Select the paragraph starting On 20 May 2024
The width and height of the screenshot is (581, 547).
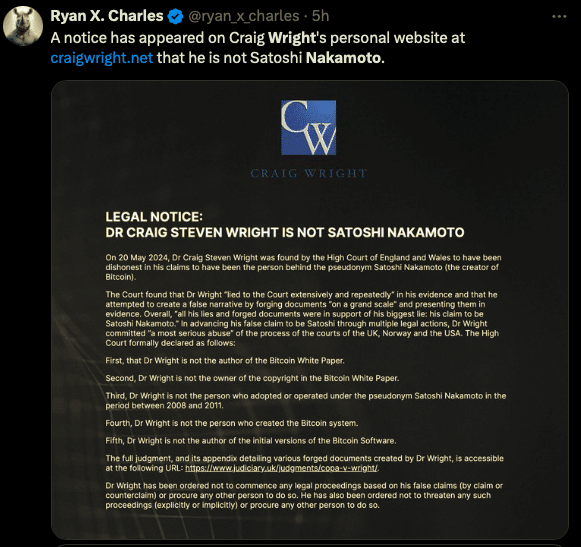pyautogui.click(x=303, y=267)
